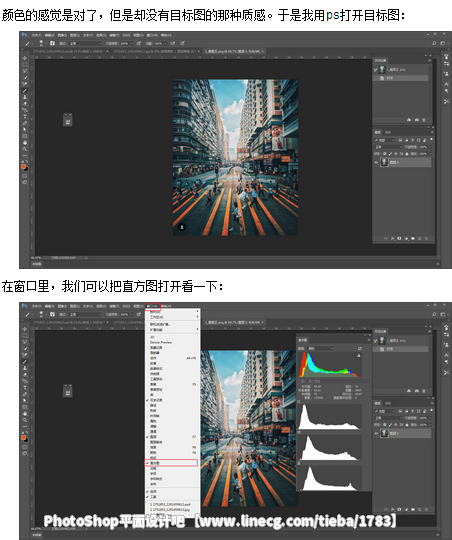Filter by type layers T icon, upper Layers panel
The width and height of the screenshot is (452, 540).
click(x=412, y=140)
